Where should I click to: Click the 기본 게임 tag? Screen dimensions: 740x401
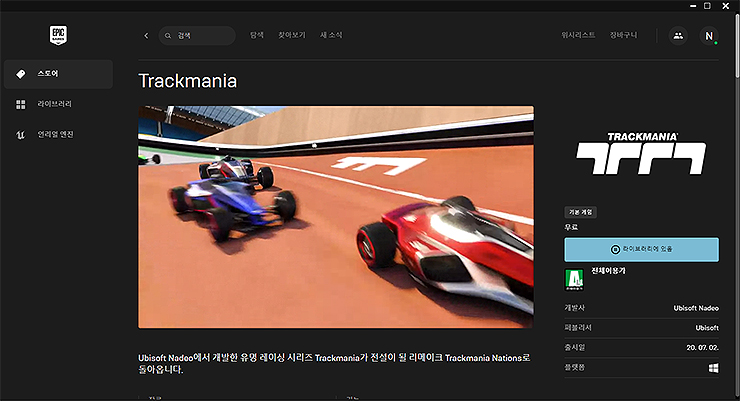[x=580, y=212]
